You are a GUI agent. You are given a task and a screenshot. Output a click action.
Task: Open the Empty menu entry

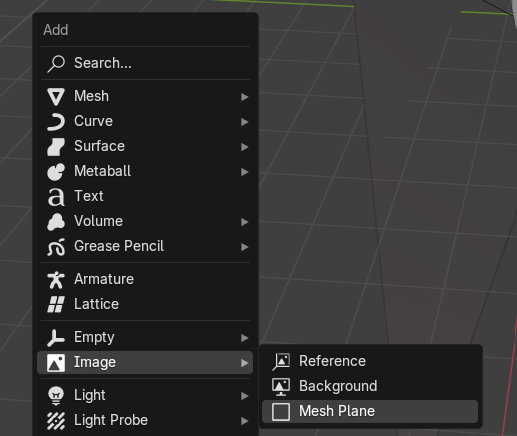point(145,337)
